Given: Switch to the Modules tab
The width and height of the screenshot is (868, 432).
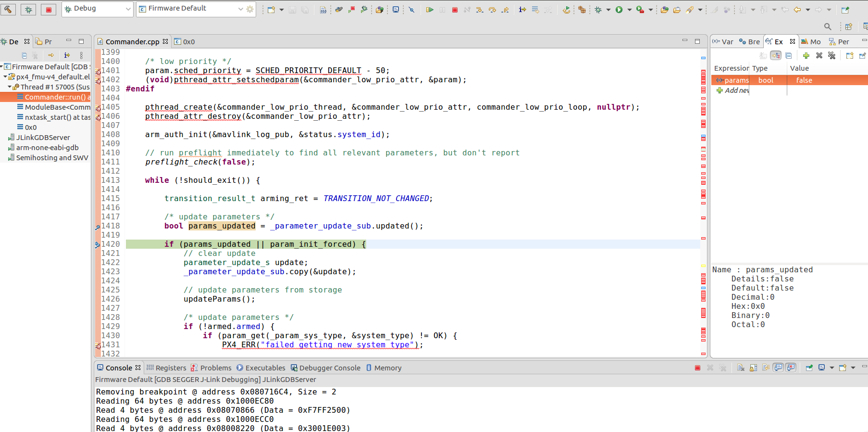Looking at the screenshot, I should 811,42.
